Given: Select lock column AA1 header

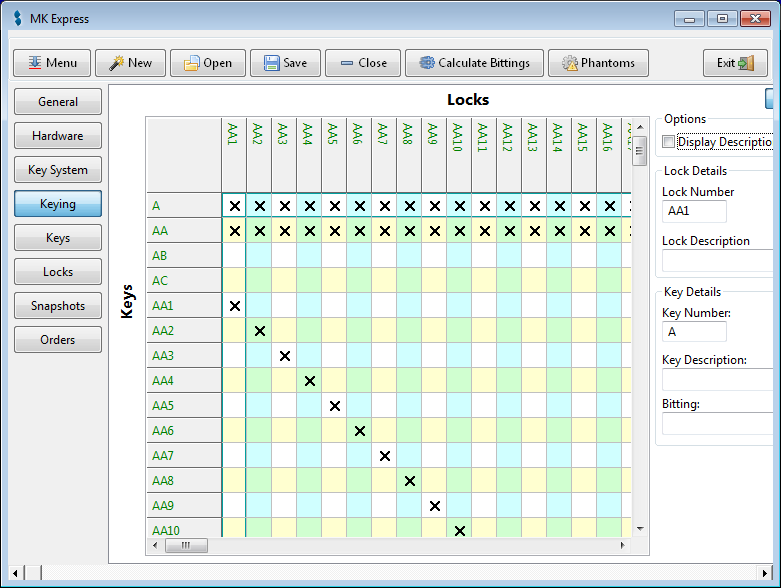Looking at the screenshot, I should (234, 155).
